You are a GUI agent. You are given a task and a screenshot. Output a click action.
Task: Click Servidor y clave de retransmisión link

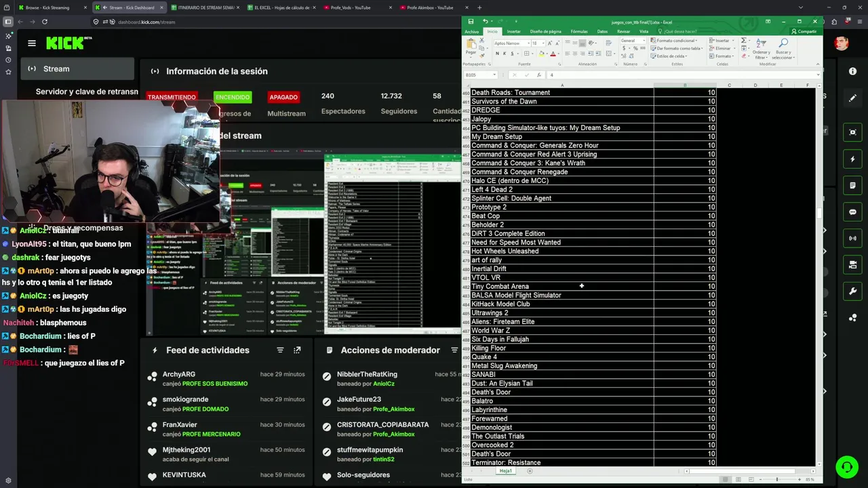87,91
